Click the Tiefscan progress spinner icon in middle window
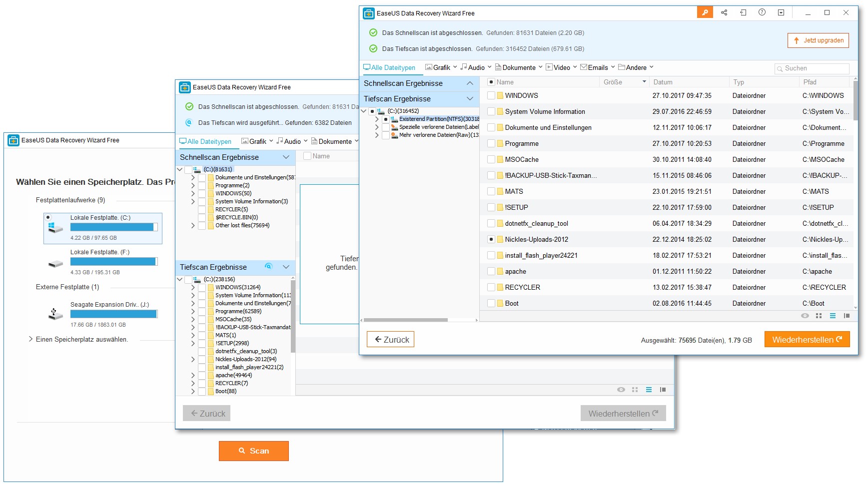Screen dimensions: 868x484 [x=268, y=266]
